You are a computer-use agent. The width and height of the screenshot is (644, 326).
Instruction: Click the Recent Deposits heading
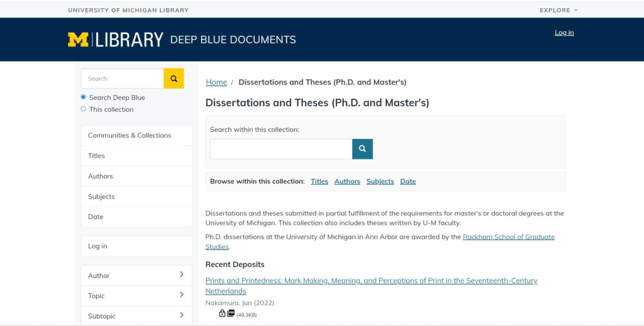[235, 264]
